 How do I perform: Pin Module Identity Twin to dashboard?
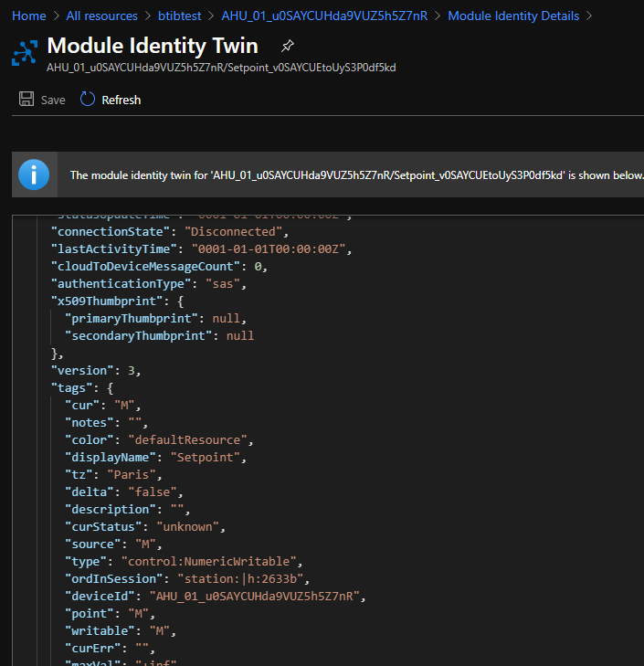pyautogui.click(x=287, y=46)
